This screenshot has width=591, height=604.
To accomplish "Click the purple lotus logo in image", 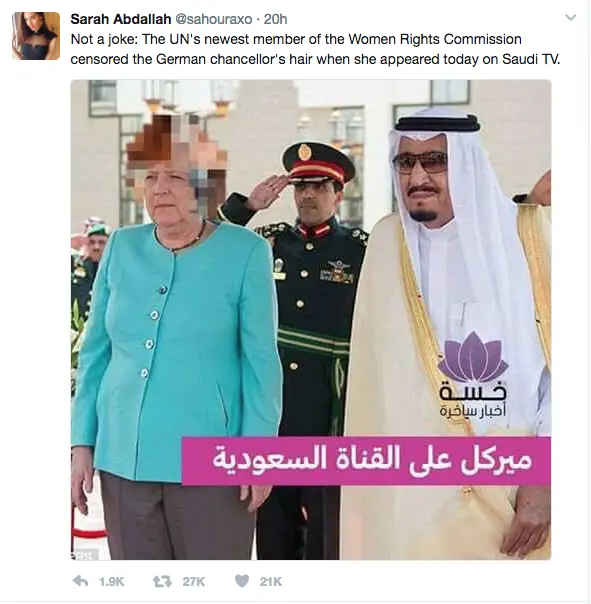I will (473, 356).
